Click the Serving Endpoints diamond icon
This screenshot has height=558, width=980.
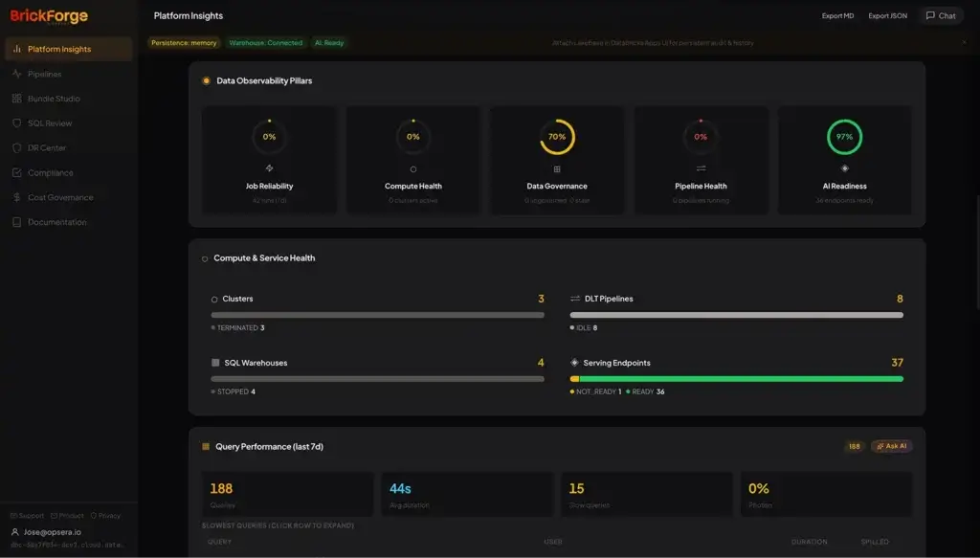(574, 363)
